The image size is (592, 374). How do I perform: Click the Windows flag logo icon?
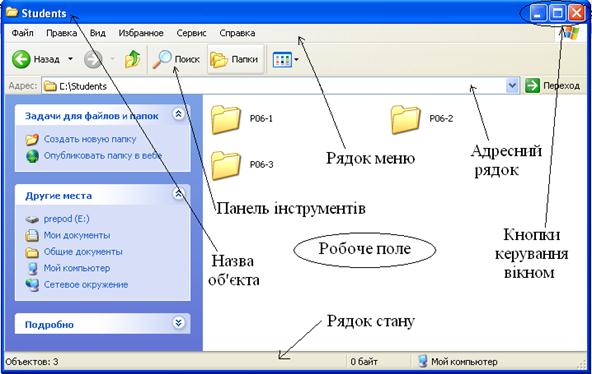570,33
